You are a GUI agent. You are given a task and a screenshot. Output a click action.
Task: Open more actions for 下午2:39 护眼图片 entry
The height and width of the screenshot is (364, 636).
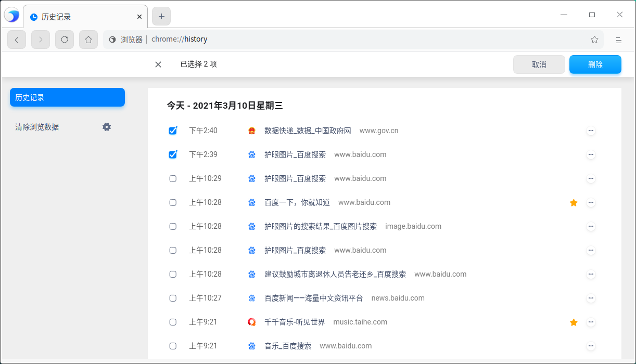tap(591, 154)
